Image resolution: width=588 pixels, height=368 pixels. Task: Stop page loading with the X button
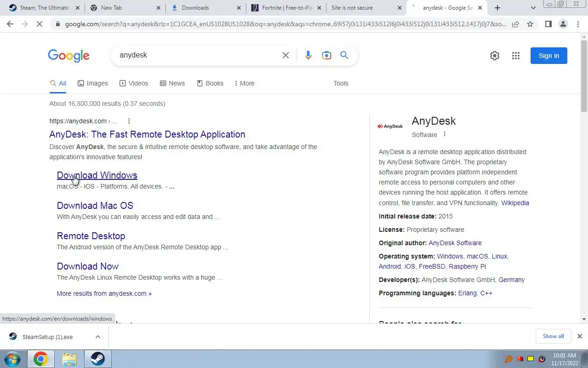(x=40, y=24)
